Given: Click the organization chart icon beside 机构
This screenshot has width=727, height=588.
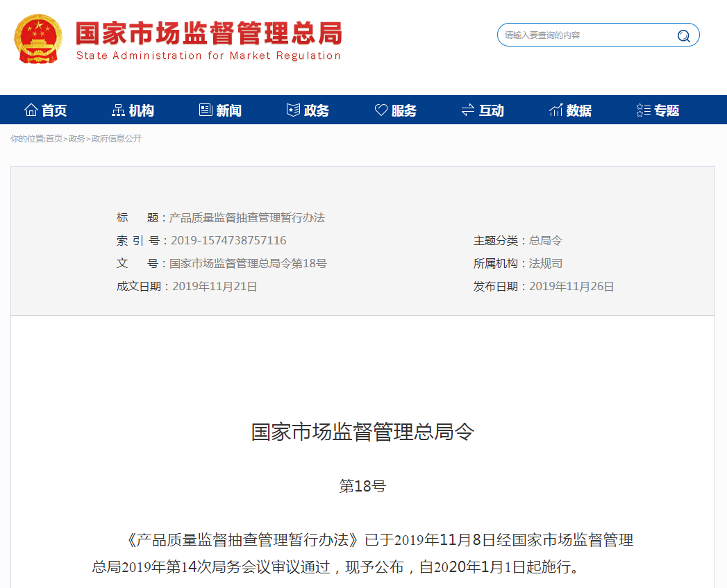Looking at the screenshot, I should pyautogui.click(x=118, y=110).
